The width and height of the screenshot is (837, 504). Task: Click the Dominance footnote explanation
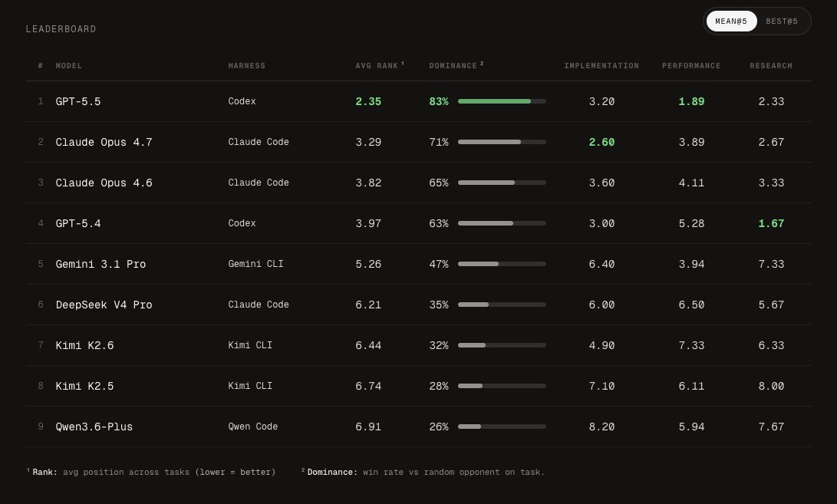[x=423, y=472]
